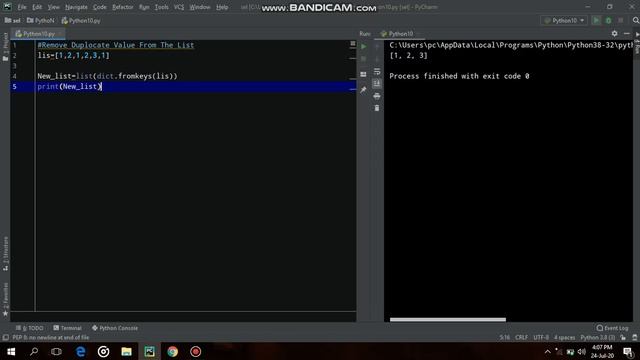
Task: Debug Python10 with the bug icon
Action: [x=609, y=20]
